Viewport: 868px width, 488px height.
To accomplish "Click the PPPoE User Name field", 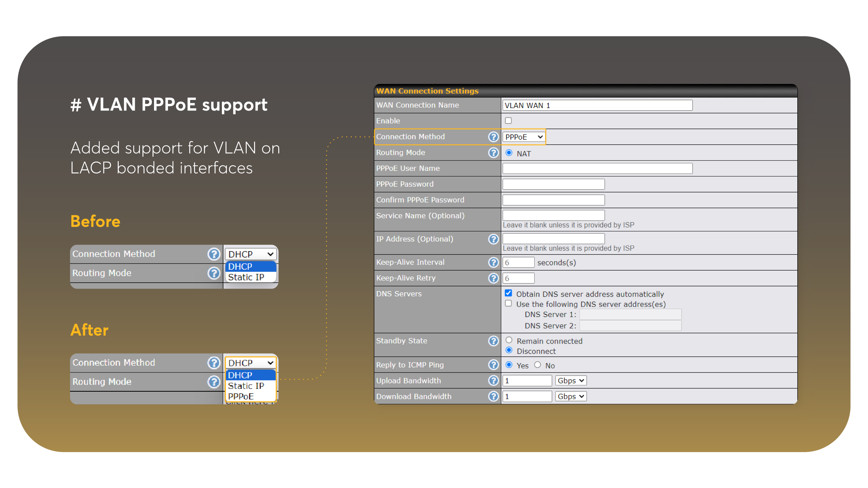I will tap(597, 168).
